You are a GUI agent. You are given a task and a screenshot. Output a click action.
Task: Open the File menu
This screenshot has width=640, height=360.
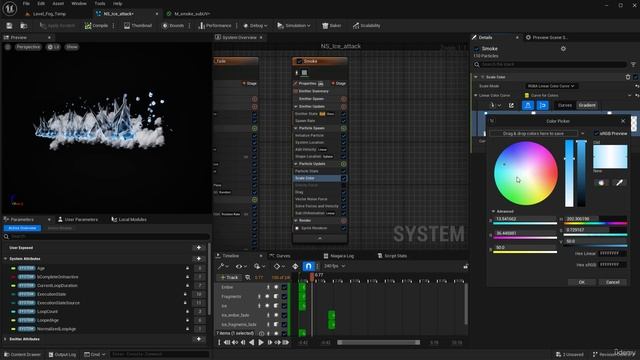(x=26, y=3)
